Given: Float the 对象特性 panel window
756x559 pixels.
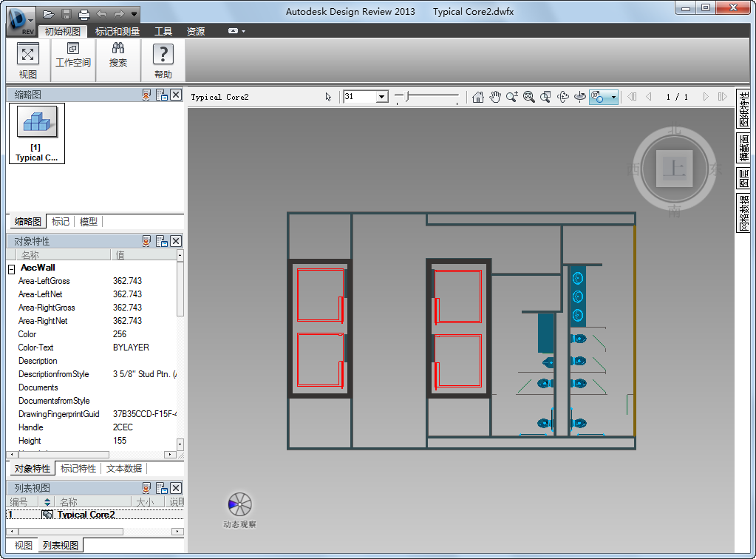Looking at the screenshot, I should pos(162,240).
